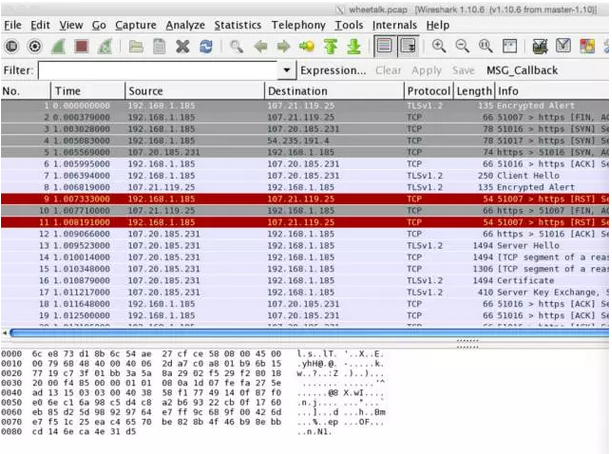
Task: Sort by the Time column header
Action: pyautogui.click(x=88, y=91)
